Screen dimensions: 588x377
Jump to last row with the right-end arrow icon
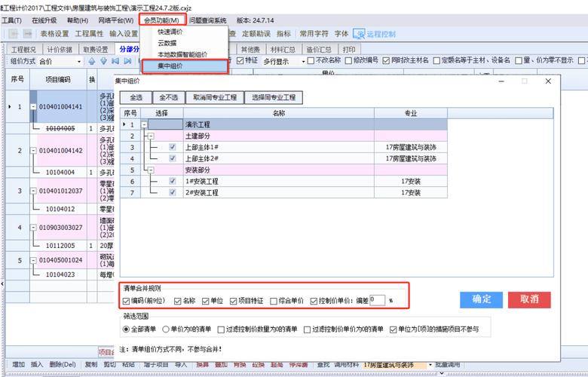127,61
